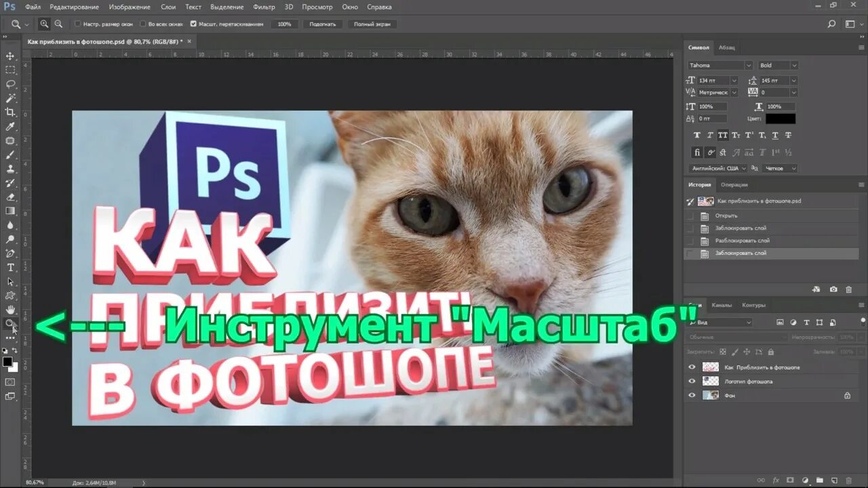Toggle All Caps (TT) text style
This screenshot has width=868, height=488.
pos(723,136)
